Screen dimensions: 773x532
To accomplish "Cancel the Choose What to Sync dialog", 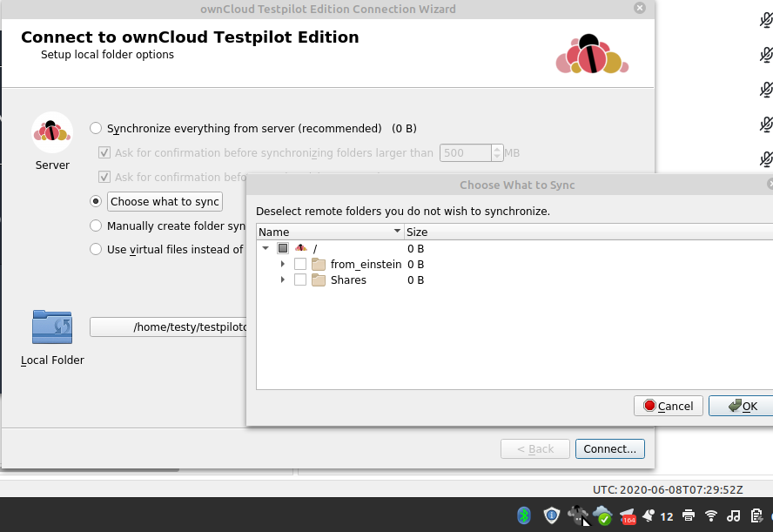I will (x=668, y=406).
